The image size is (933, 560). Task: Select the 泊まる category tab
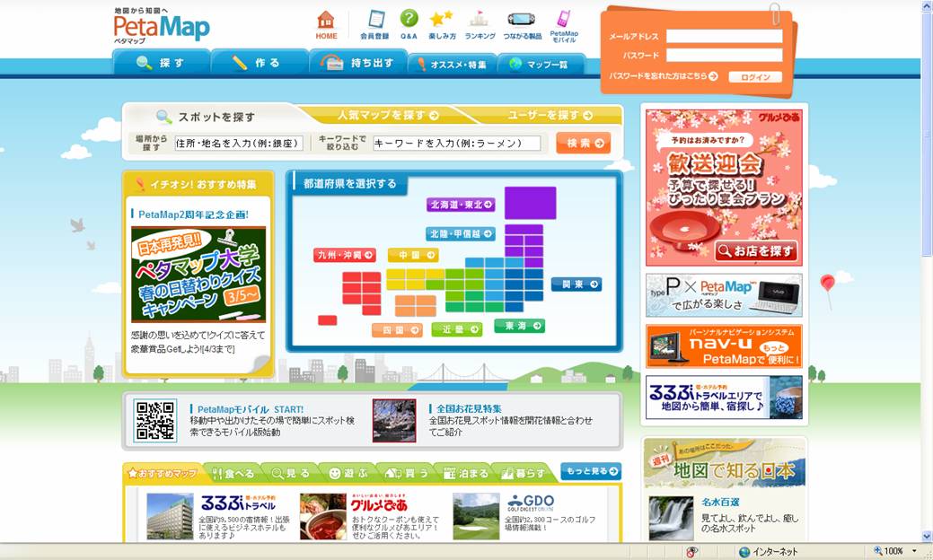[465, 473]
